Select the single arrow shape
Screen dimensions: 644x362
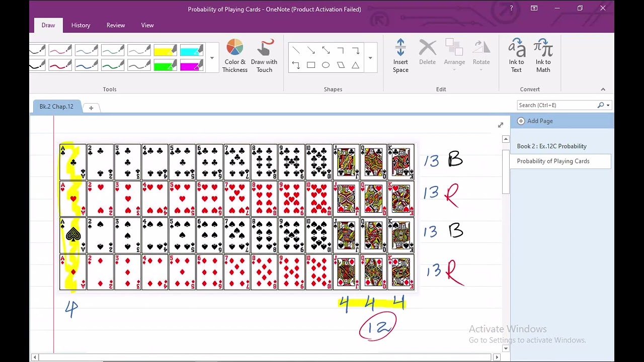pyautogui.click(x=311, y=50)
